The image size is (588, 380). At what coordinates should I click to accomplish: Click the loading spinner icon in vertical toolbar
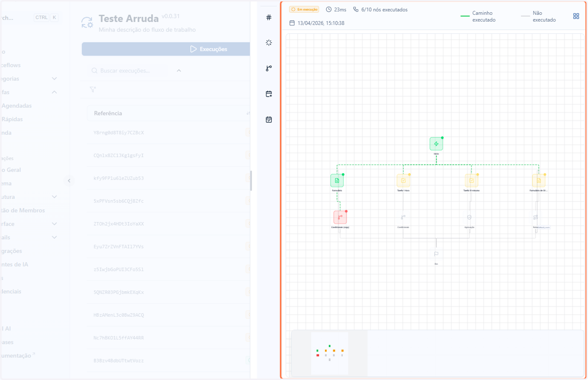(x=269, y=43)
